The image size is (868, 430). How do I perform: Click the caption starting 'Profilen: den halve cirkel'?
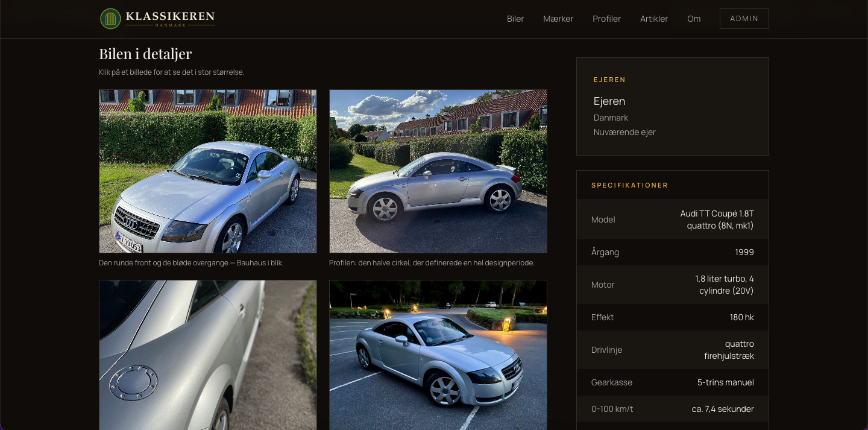[x=432, y=263]
